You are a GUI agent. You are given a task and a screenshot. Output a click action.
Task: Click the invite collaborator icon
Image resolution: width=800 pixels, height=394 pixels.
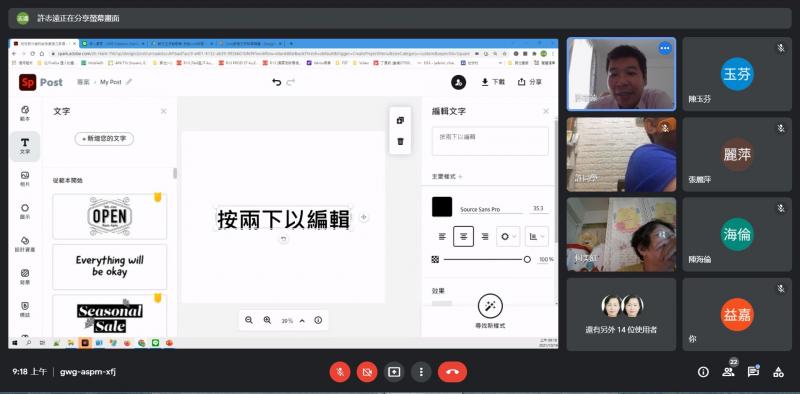tap(458, 83)
